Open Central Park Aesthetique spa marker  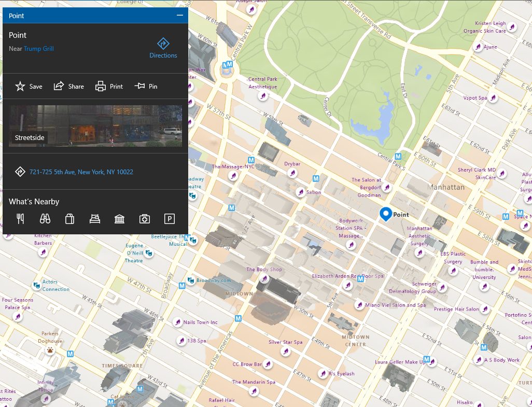(263, 96)
